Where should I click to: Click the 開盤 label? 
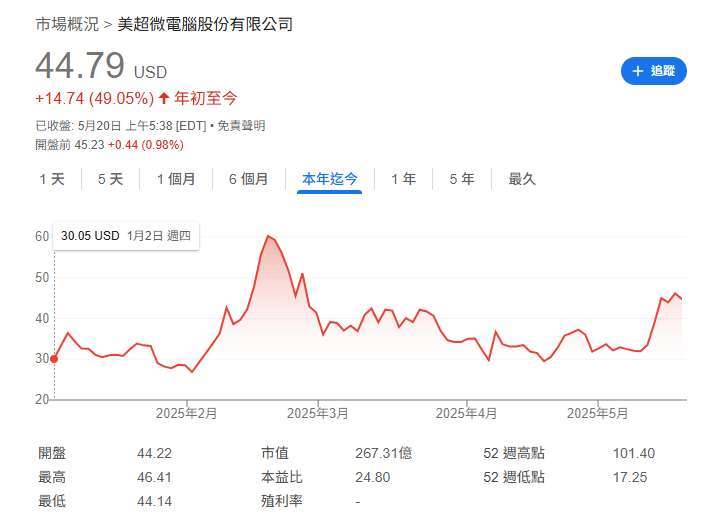pos(52,453)
